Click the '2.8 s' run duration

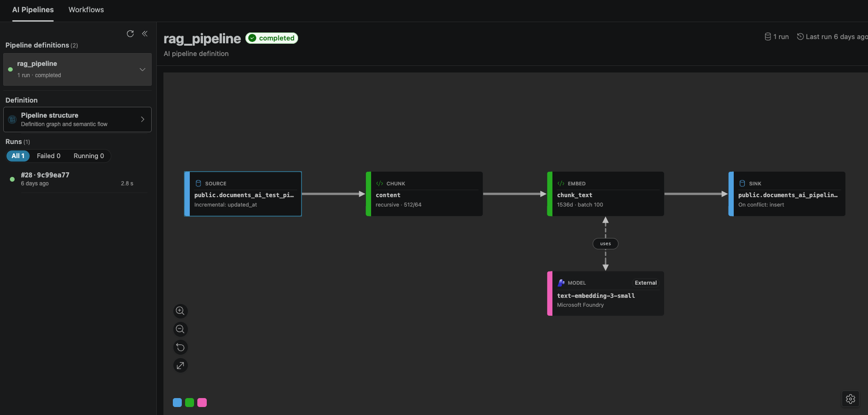(x=127, y=184)
